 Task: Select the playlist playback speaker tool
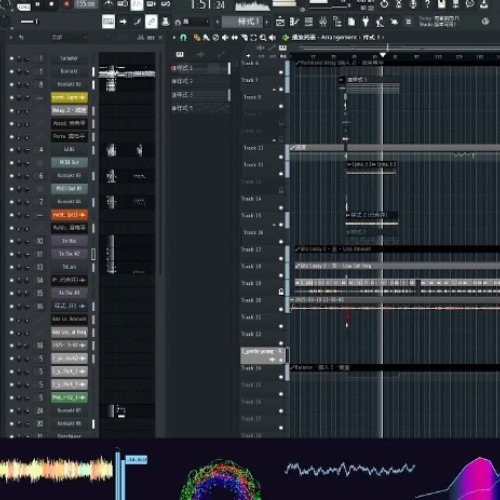(x=272, y=37)
